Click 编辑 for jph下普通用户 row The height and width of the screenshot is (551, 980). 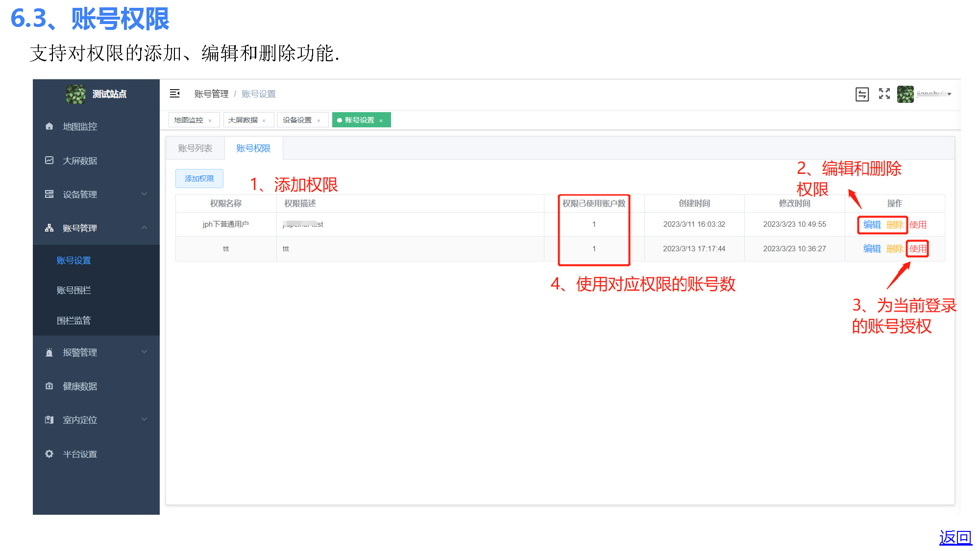click(x=872, y=225)
